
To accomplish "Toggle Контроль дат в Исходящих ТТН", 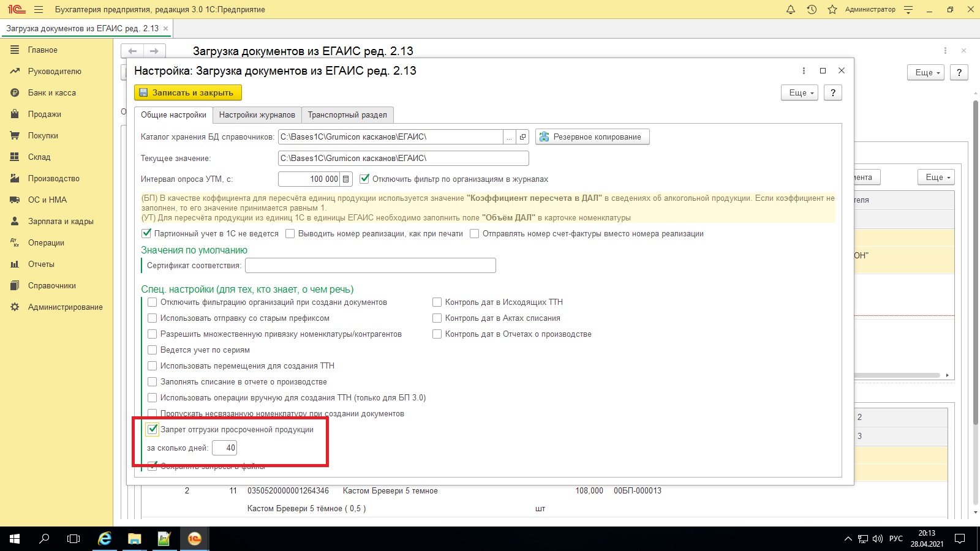I will (x=437, y=302).
